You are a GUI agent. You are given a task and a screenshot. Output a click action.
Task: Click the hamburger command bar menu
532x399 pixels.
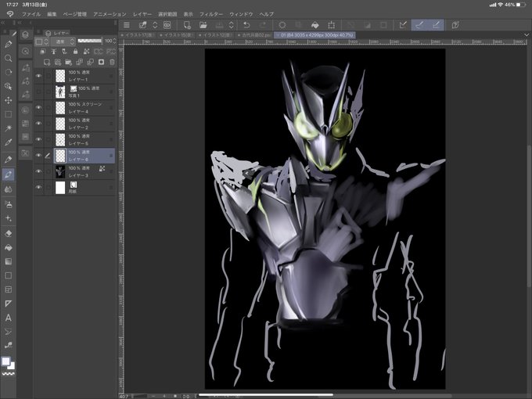pyautogui.click(x=127, y=25)
